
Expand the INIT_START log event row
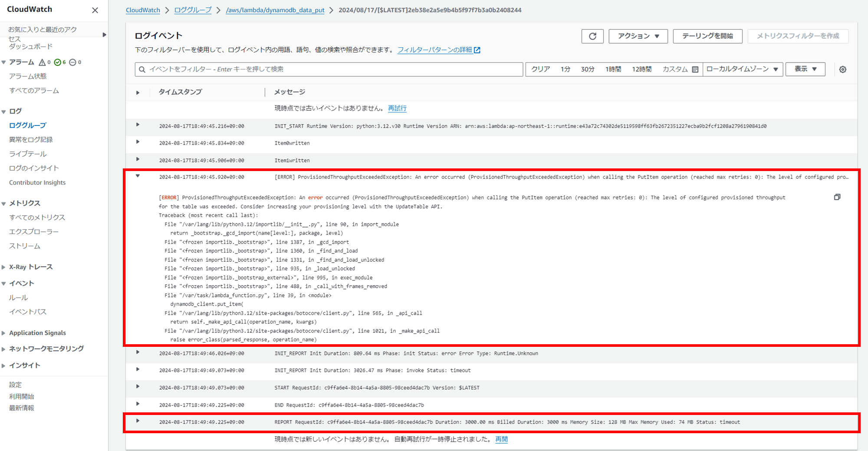pos(138,125)
